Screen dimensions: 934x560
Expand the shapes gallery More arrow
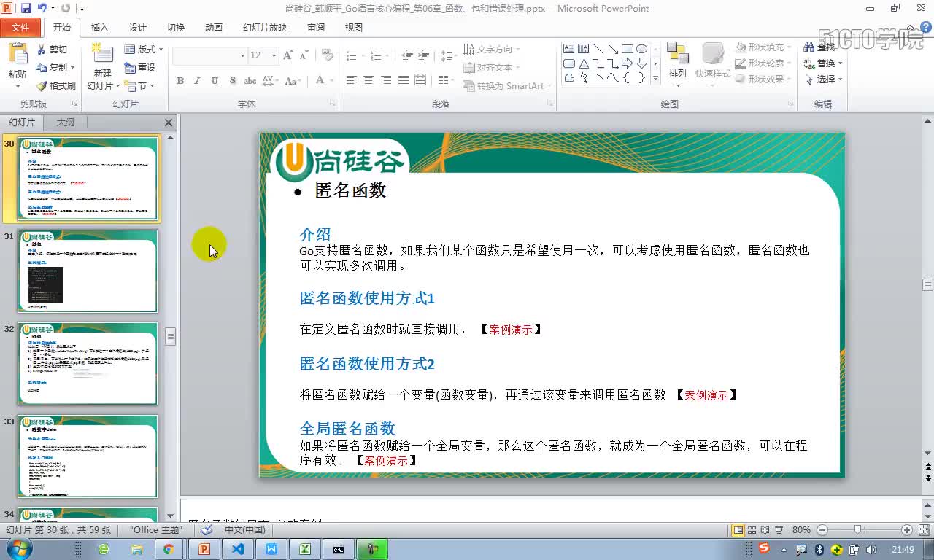click(x=655, y=79)
